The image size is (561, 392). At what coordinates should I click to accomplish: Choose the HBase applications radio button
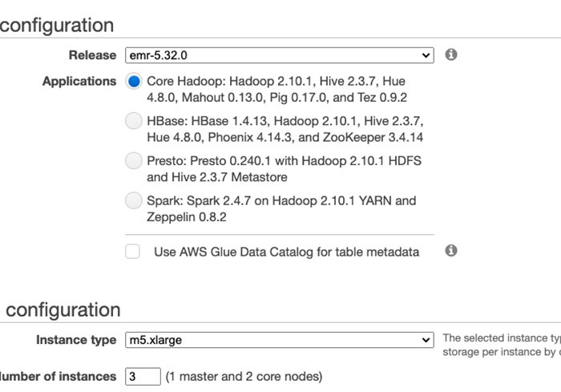(134, 122)
